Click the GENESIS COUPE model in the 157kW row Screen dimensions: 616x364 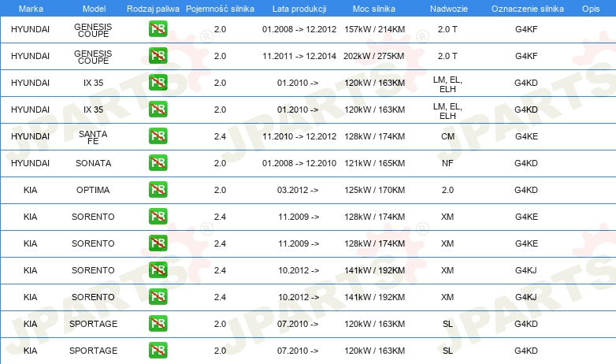[93, 30]
